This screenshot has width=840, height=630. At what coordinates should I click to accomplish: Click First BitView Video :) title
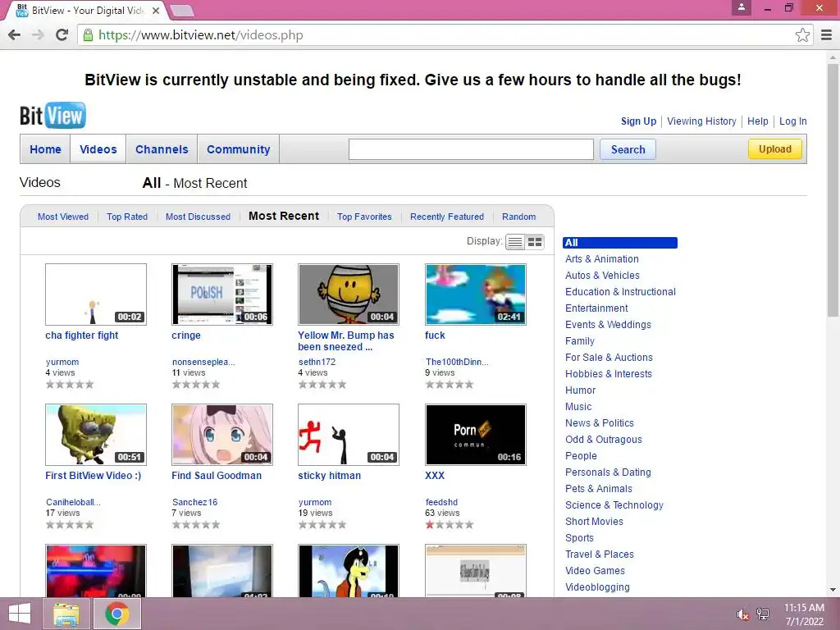(94, 475)
